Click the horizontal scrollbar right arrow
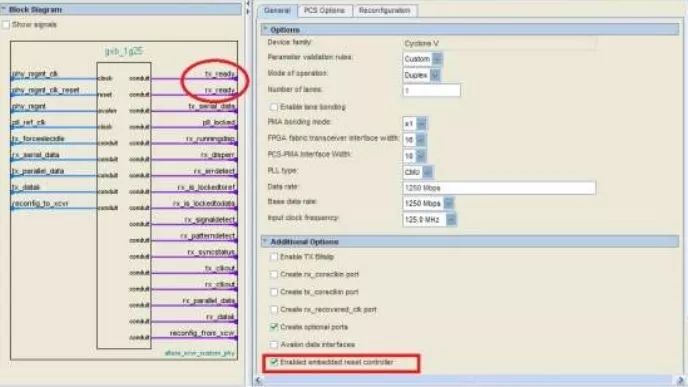Image resolution: width=688 pixels, height=387 pixels. pos(680,380)
